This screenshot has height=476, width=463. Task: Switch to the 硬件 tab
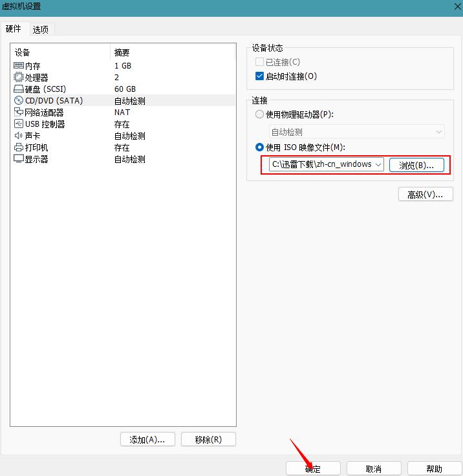tap(14, 29)
